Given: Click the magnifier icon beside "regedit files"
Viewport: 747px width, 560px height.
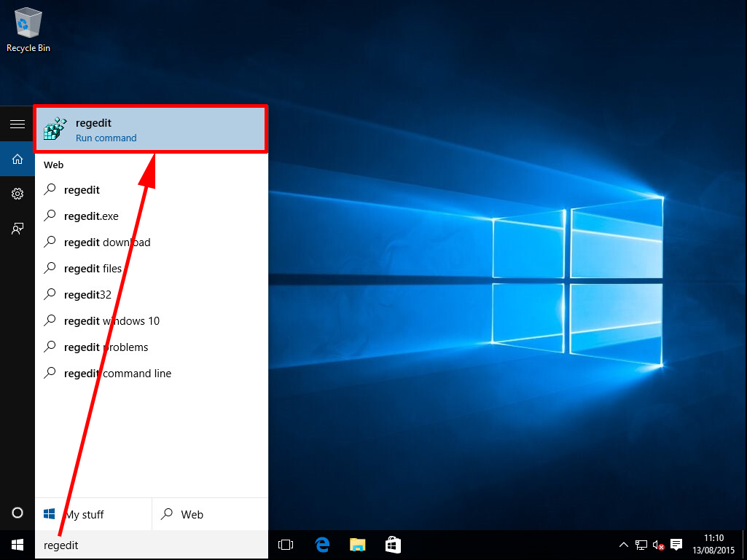Looking at the screenshot, I should (50, 267).
